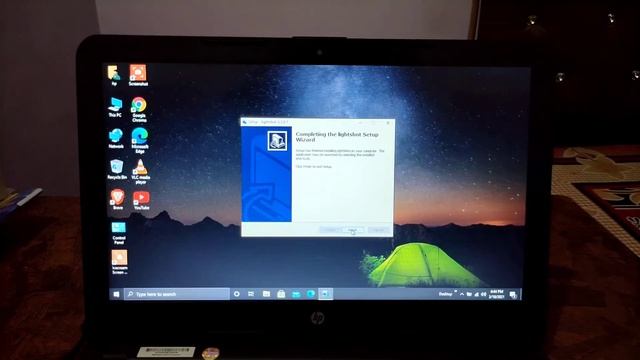Select the This PC desktop icon

coord(115,107)
